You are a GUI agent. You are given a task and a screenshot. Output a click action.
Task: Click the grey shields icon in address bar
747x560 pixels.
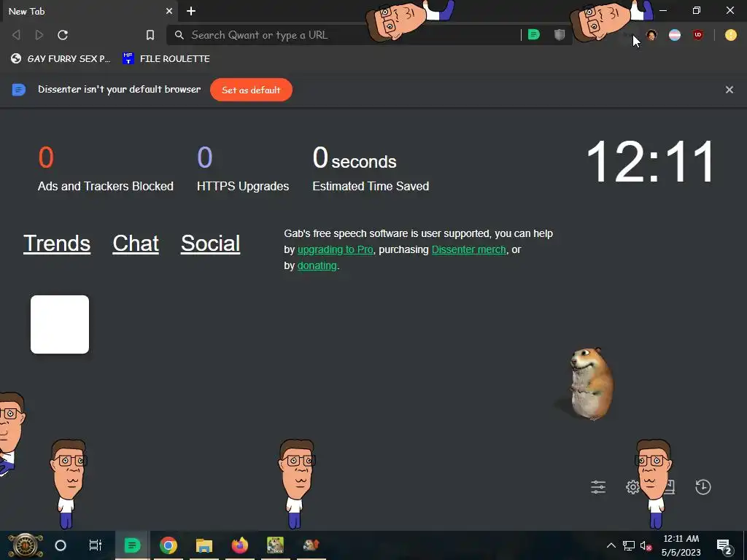560,35
